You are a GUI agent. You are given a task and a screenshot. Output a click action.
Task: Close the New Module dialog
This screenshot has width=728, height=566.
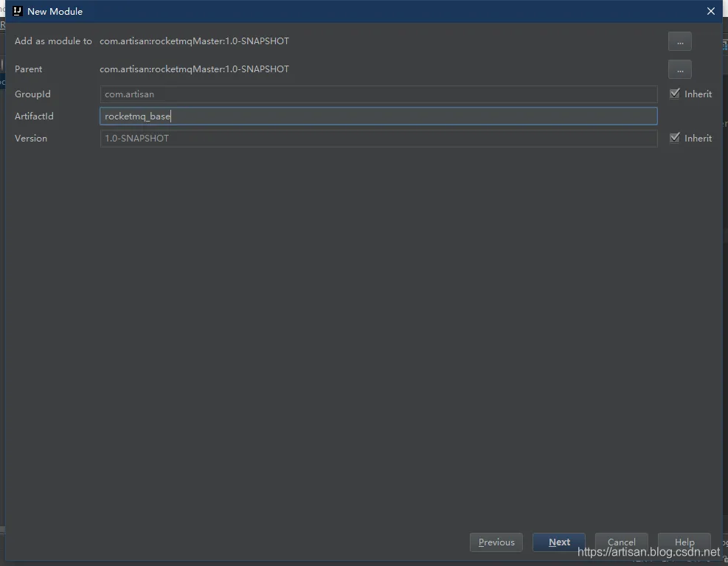[x=711, y=11]
